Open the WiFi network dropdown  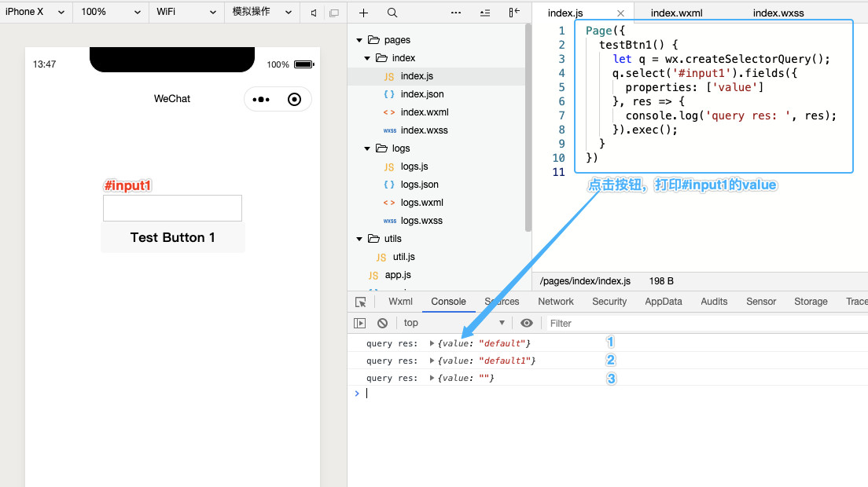point(186,12)
